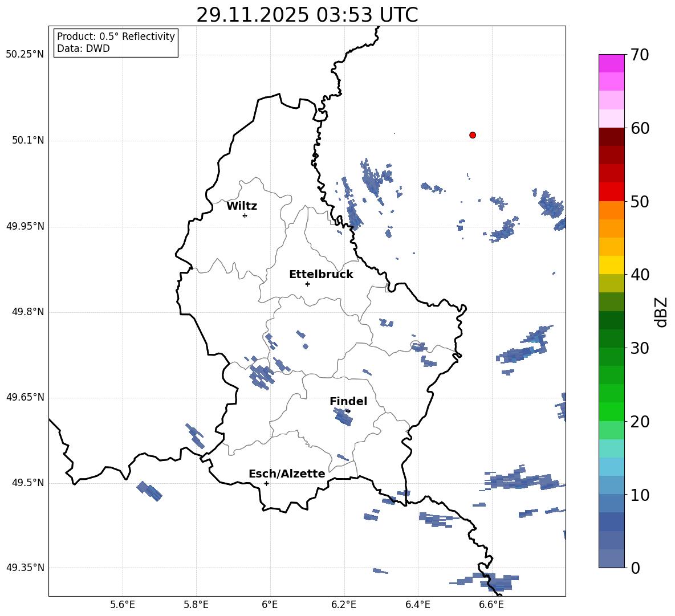Click the Wiltz station cross marker
The image size is (675, 616).
tap(245, 215)
